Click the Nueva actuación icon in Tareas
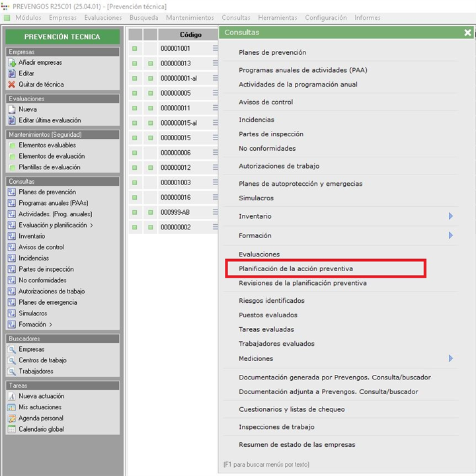 [12, 397]
